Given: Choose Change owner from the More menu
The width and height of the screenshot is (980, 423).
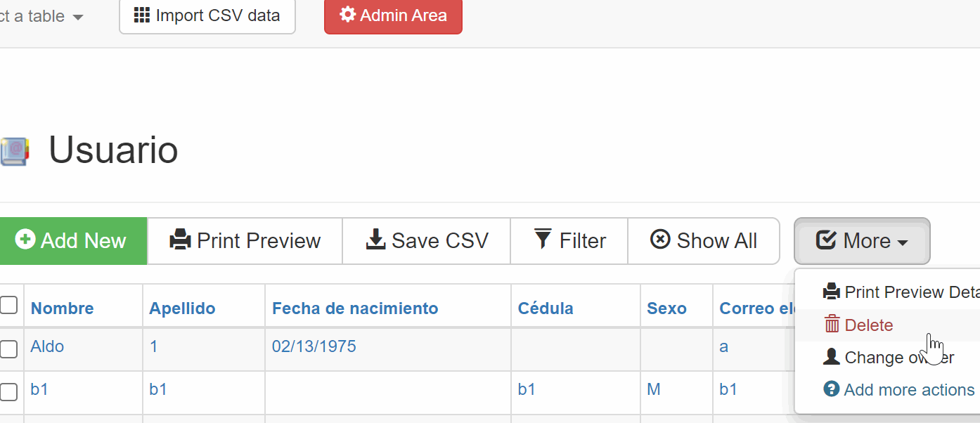Looking at the screenshot, I should [888, 358].
